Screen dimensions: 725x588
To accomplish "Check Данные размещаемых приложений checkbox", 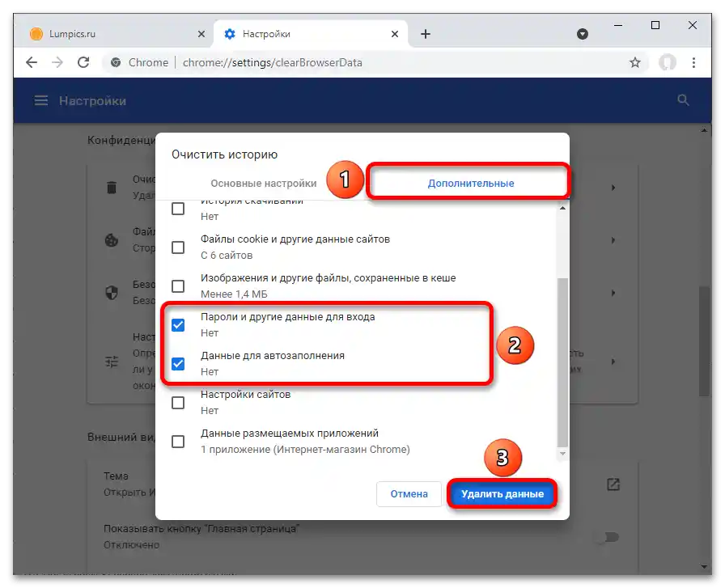I will (x=178, y=442).
